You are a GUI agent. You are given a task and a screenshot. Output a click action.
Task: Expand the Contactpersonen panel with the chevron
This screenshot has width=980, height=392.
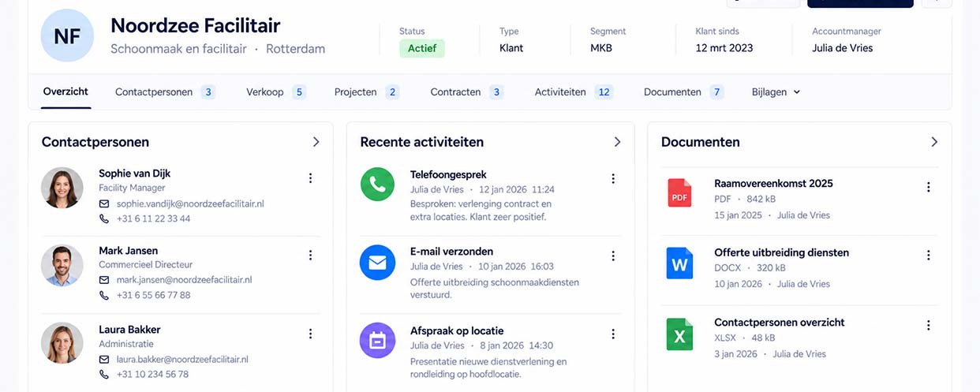click(x=316, y=142)
